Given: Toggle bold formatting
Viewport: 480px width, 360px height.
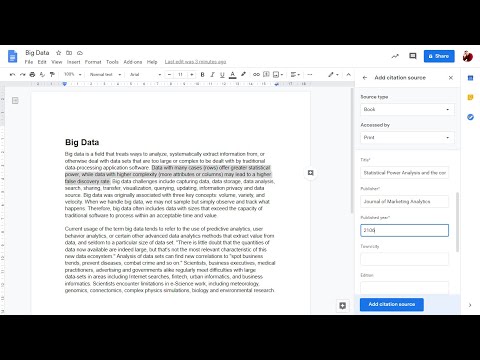Looking at the screenshot, I should [x=202, y=74].
